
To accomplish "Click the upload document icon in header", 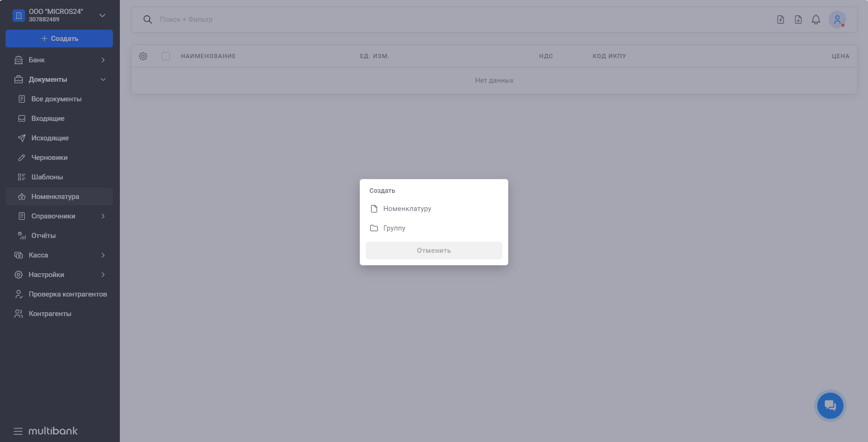I will pos(780,20).
